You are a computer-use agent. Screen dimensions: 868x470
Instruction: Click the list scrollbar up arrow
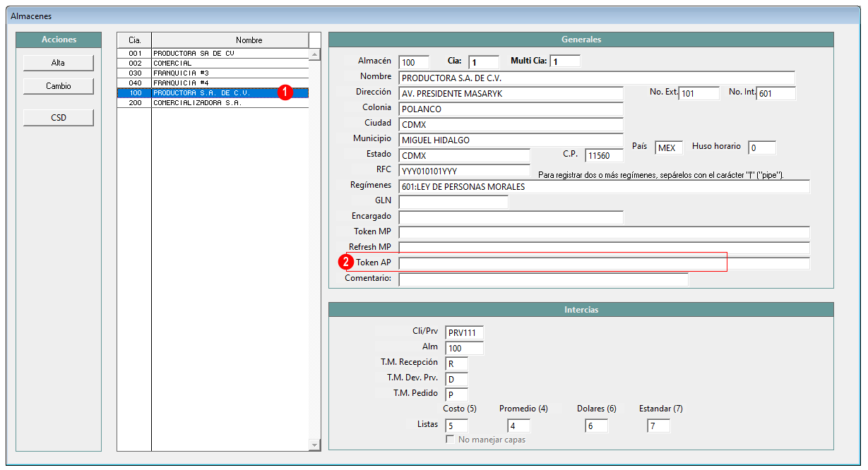click(x=315, y=54)
